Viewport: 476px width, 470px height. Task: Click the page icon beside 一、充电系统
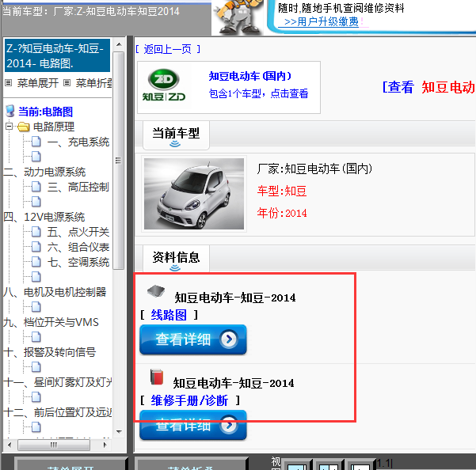coord(36,142)
